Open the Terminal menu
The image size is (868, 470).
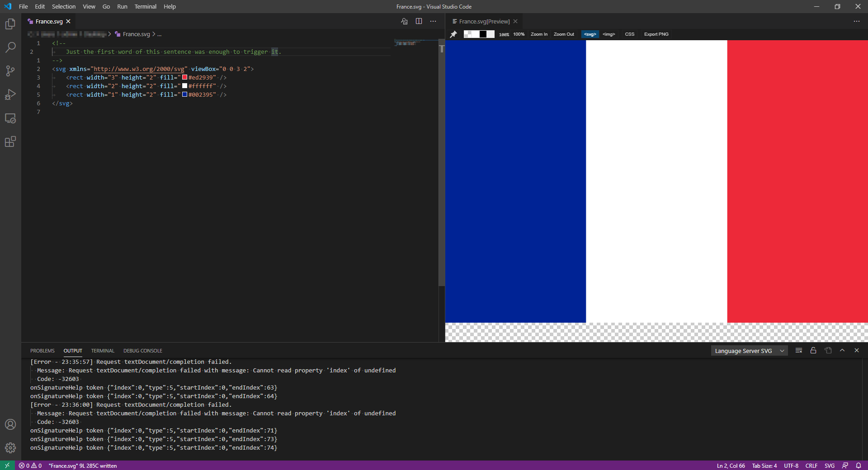pyautogui.click(x=145, y=6)
